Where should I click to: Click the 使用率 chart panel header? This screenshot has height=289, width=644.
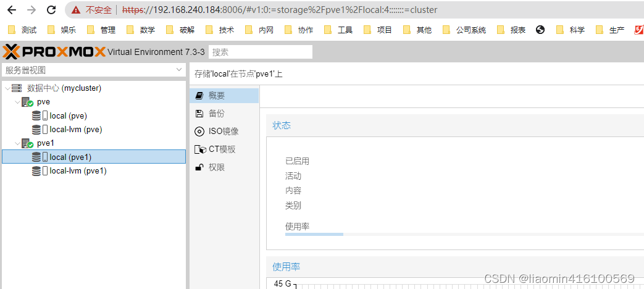coord(455,267)
